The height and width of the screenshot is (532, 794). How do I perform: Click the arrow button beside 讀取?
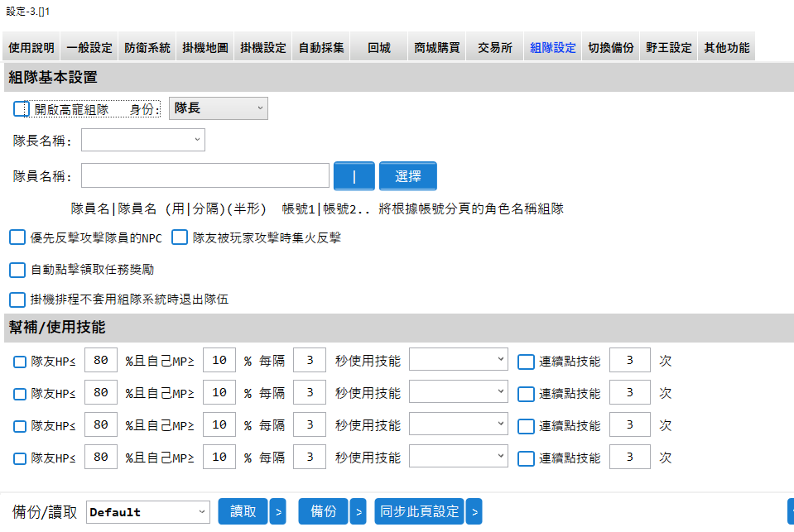tap(278, 511)
